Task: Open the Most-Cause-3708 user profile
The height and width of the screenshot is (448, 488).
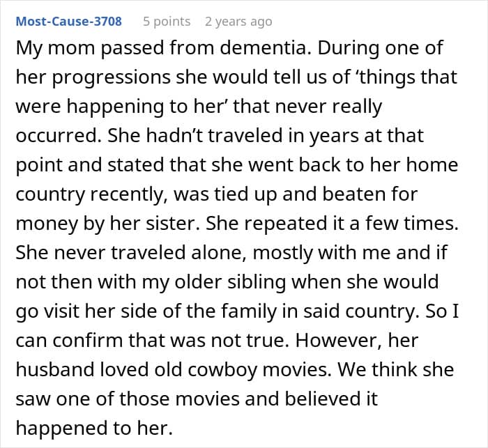Action: tap(68, 22)
